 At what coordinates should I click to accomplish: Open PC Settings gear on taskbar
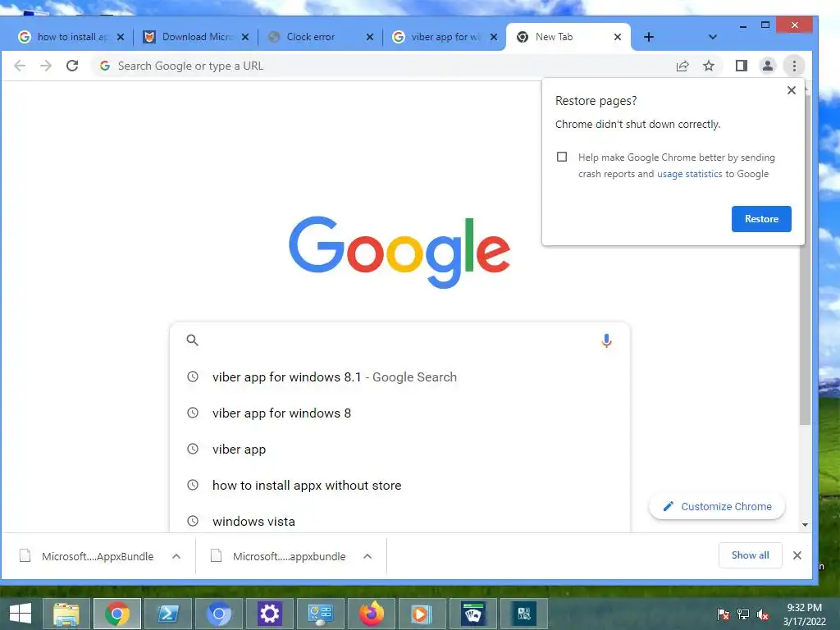(269, 614)
